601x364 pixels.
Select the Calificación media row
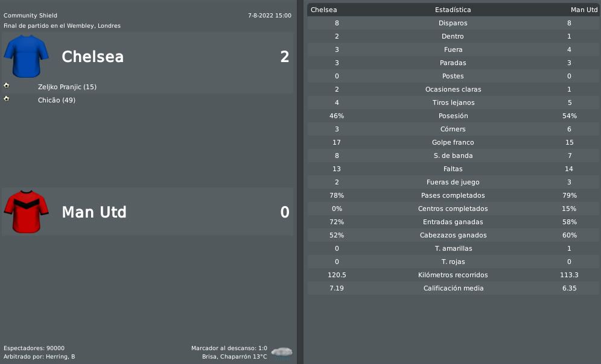pos(453,288)
